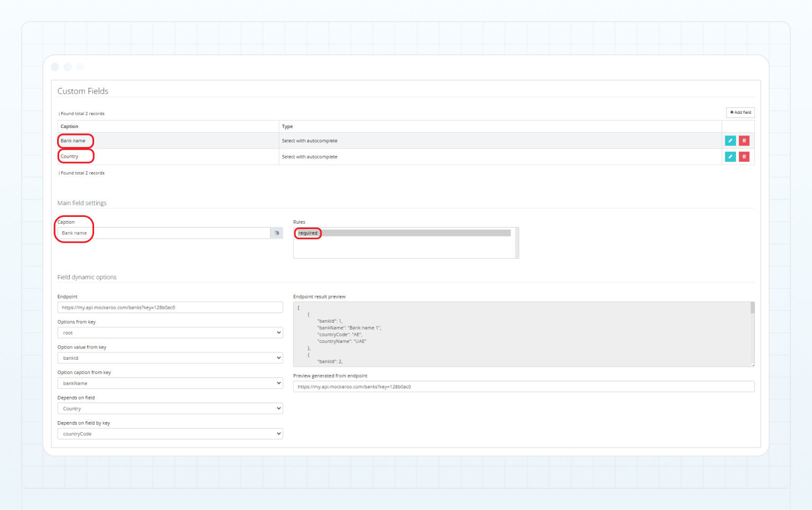
Task: Click the Preview generated from endpoint field
Action: click(523, 386)
